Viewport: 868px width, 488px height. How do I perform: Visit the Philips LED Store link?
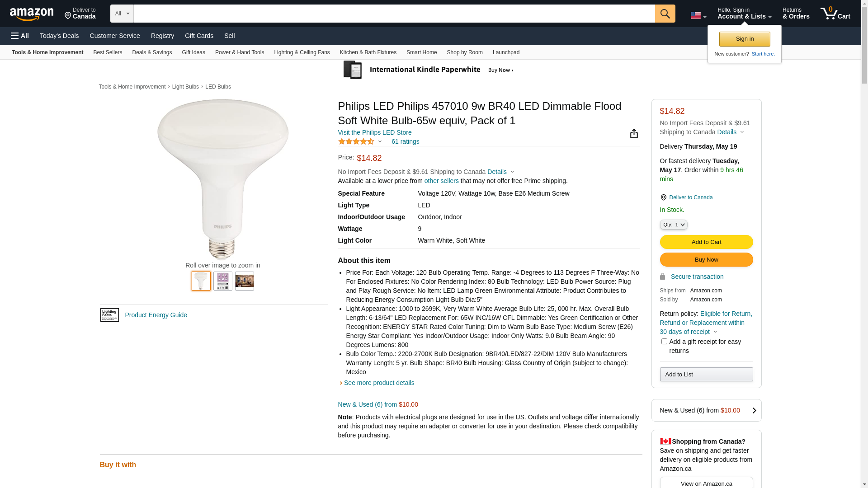(x=374, y=132)
